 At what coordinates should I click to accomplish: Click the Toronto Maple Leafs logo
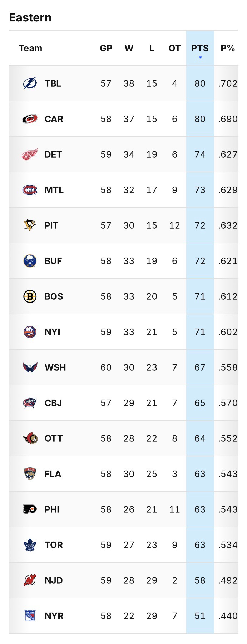click(x=30, y=545)
